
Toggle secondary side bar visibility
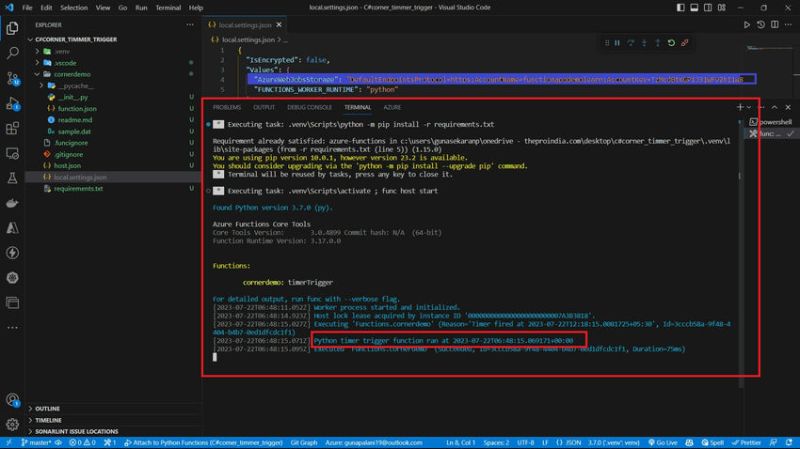tap(708, 8)
